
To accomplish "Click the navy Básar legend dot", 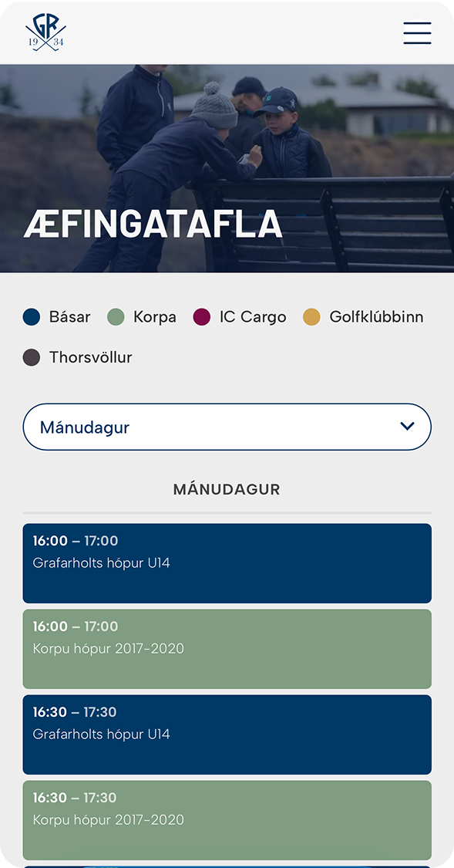I will click(x=32, y=317).
